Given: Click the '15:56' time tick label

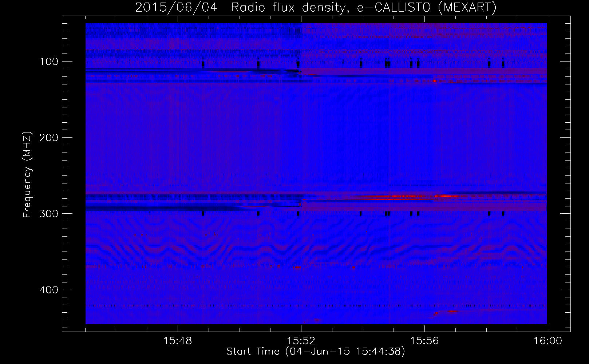Looking at the screenshot, I should click(424, 341).
